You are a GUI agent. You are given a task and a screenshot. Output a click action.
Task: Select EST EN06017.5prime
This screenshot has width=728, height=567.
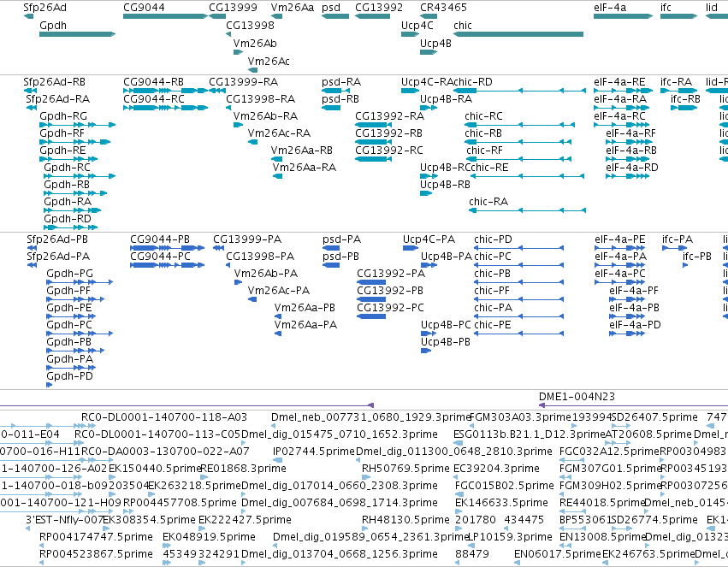point(518,563)
